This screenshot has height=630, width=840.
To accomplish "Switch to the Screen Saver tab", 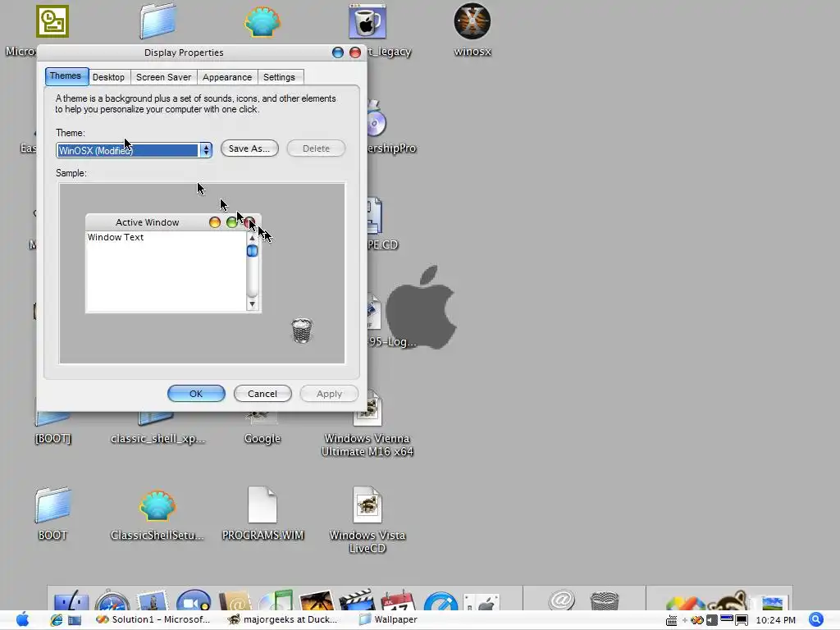I will [x=163, y=77].
